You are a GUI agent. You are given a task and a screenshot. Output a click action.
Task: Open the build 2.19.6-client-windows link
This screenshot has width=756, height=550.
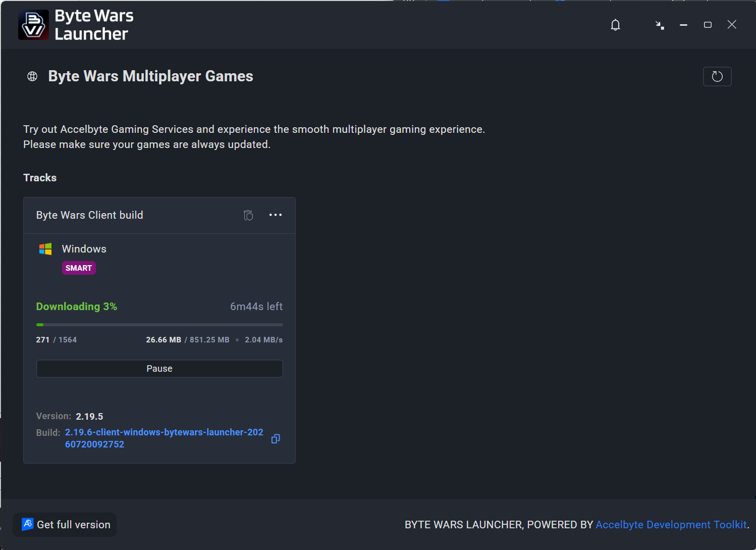click(x=165, y=438)
